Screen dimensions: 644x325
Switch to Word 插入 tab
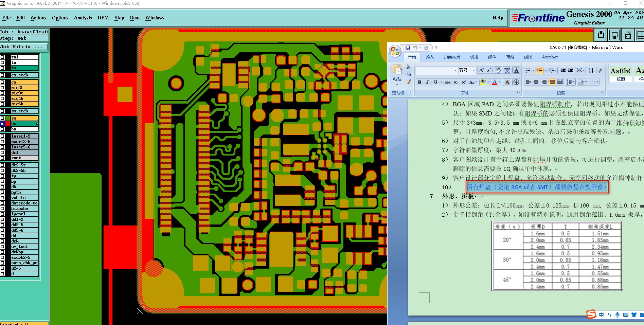pyautogui.click(x=430, y=57)
